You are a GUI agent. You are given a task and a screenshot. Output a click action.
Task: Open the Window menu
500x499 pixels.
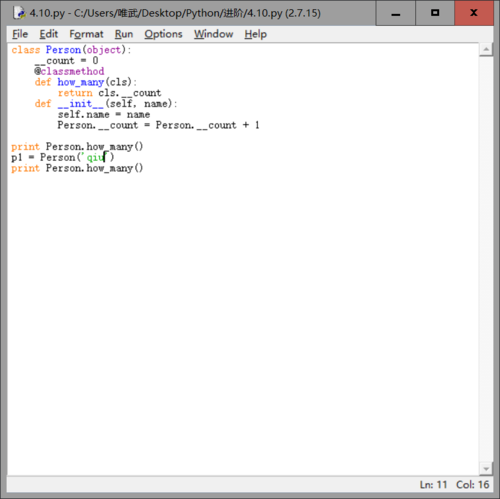tap(213, 34)
